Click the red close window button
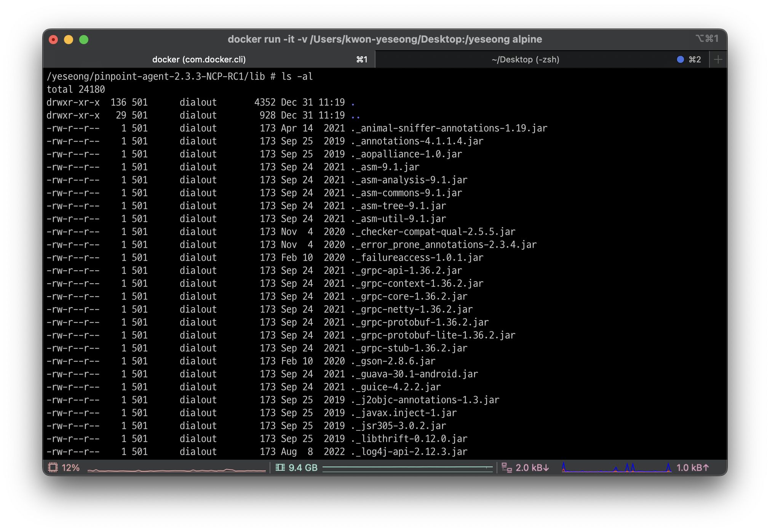The width and height of the screenshot is (770, 532). pos(53,40)
